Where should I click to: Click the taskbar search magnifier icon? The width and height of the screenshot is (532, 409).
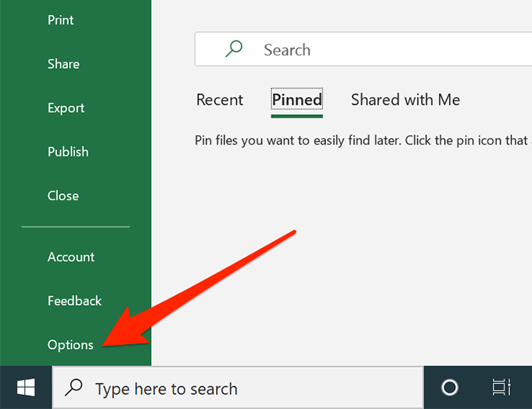(x=74, y=388)
